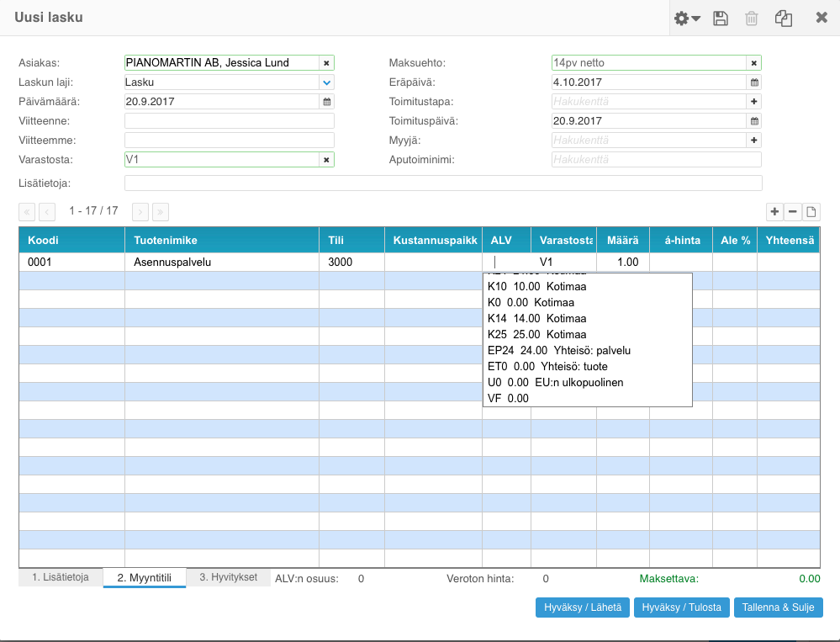Click the Ale % column header
Image resolution: width=840 pixels, height=642 pixels.
click(x=734, y=240)
